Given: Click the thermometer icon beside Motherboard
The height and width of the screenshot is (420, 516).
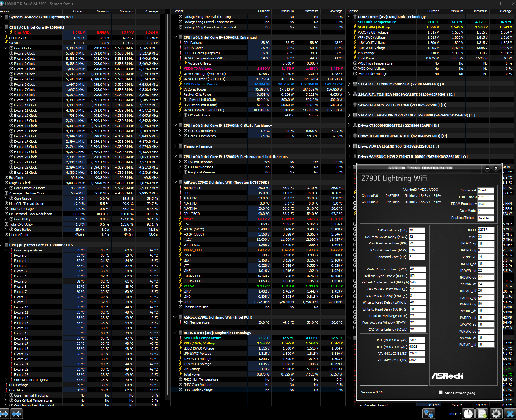Looking at the screenshot, I should point(181,188).
